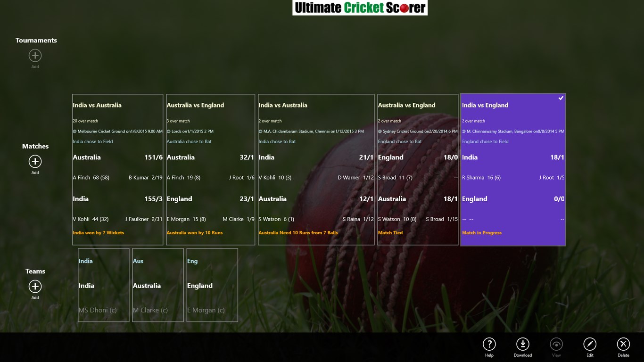This screenshot has width=644, height=362.
Task: Add a new match with plus icon
Action: (35, 162)
